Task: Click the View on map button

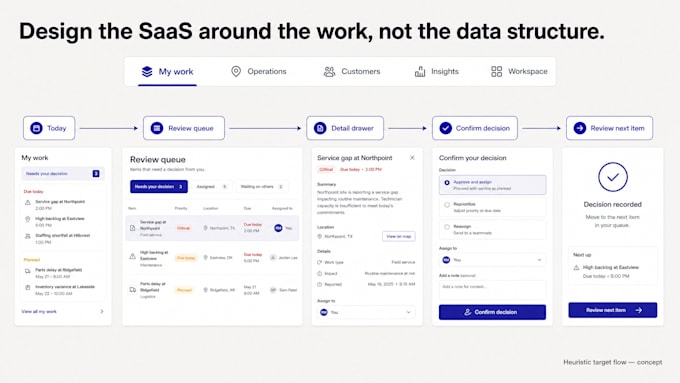Action: coord(399,236)
